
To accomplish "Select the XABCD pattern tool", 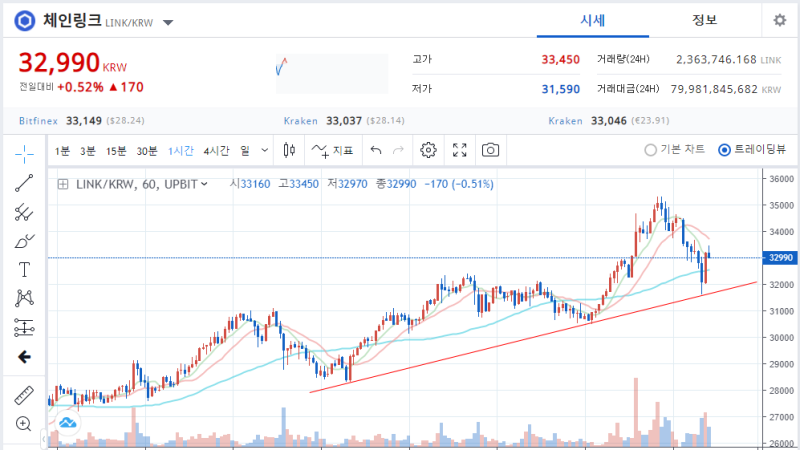I will [24, 298].
